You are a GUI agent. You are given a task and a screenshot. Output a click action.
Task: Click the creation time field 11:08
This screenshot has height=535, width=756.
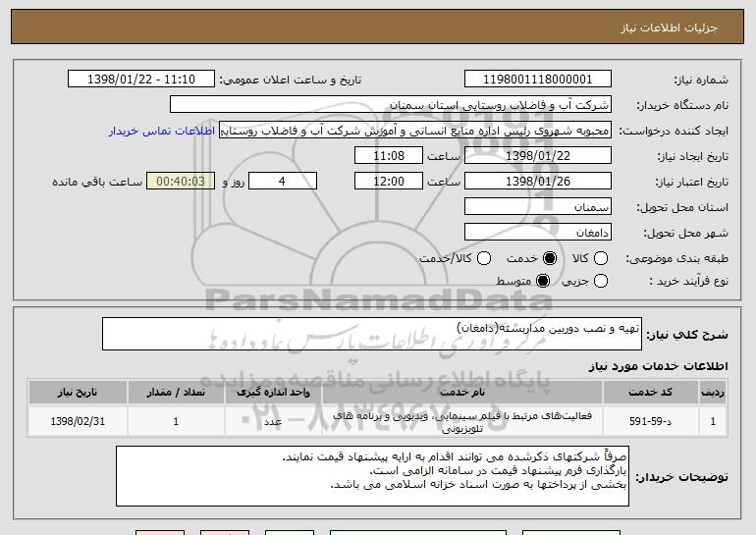(x=389, y=156)
